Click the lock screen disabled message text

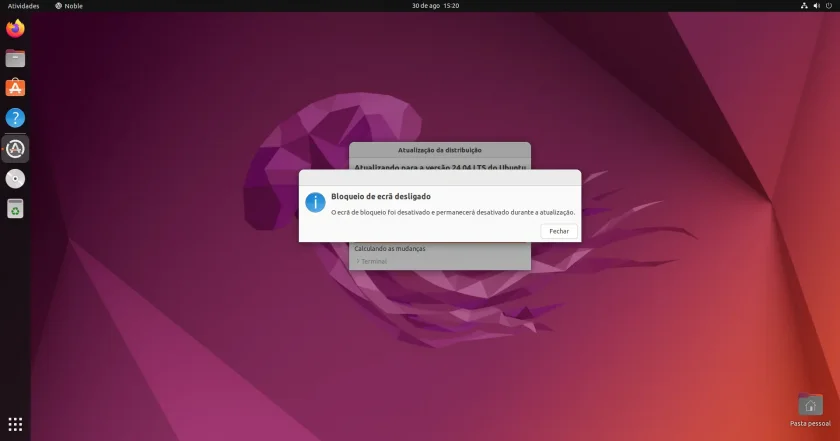453,212
